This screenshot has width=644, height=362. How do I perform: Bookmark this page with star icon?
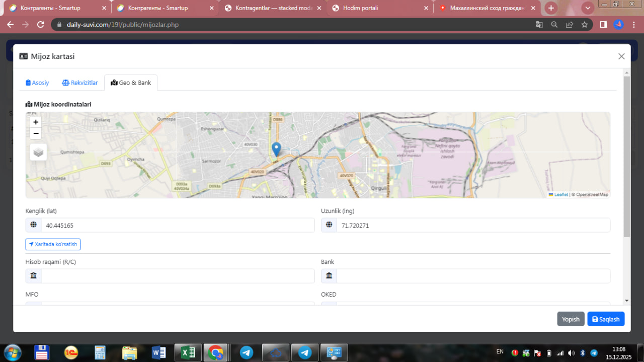tap(585, 25)
